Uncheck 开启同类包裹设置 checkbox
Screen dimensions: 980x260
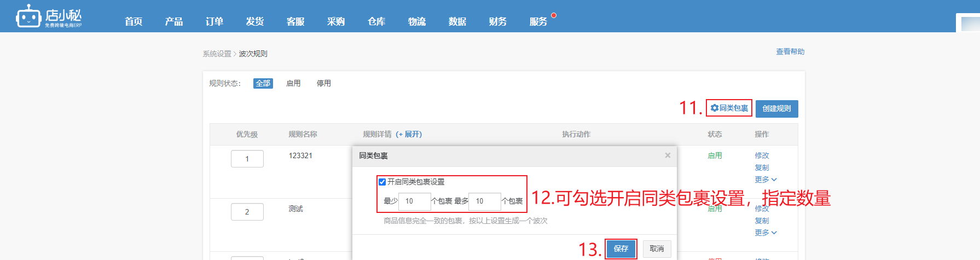click(x=382, y=182)
